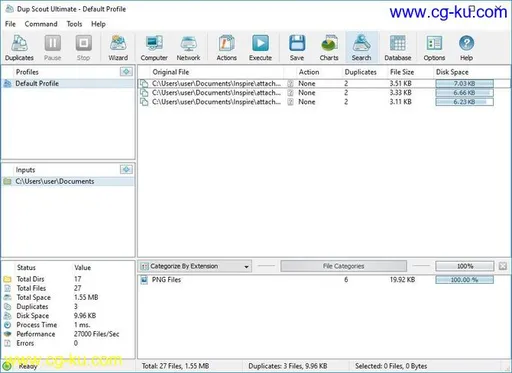Click the duplicate file icon of the 3.33 KB row
Image resolution: width=512 pixels, height=373 pixels.
144,93
